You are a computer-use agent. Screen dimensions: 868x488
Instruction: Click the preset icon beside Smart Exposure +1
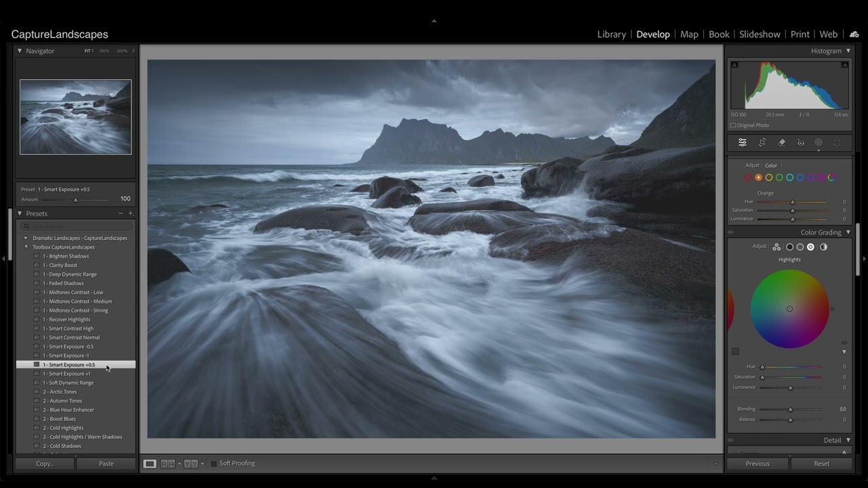pyautogui.click(x=37, y=373)
